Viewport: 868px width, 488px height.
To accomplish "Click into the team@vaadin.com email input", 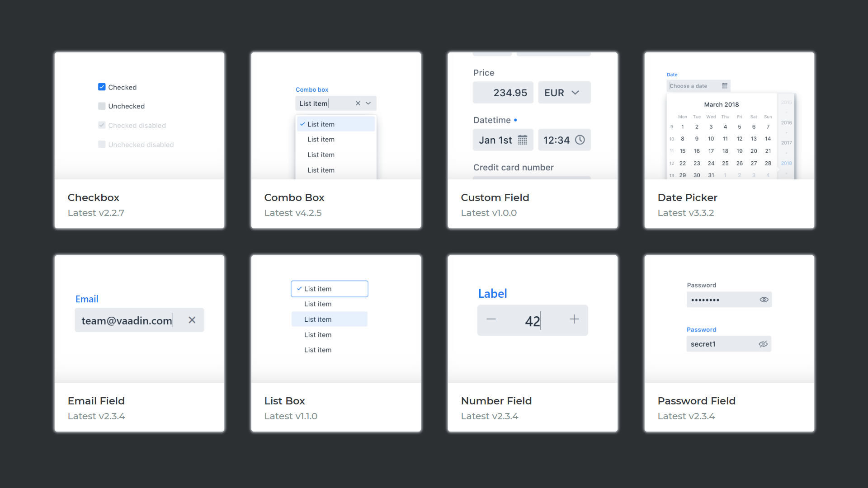I will [127, 321].
